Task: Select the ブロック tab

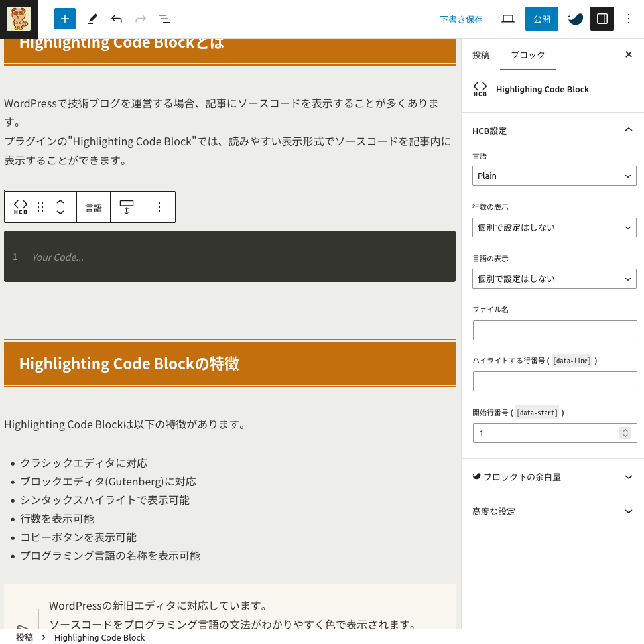Action: pyautogui.click(x=527, y=55)
